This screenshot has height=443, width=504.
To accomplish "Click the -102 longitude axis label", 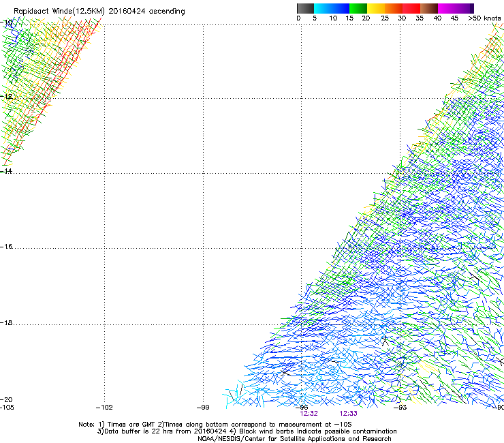I will (104, 408).
